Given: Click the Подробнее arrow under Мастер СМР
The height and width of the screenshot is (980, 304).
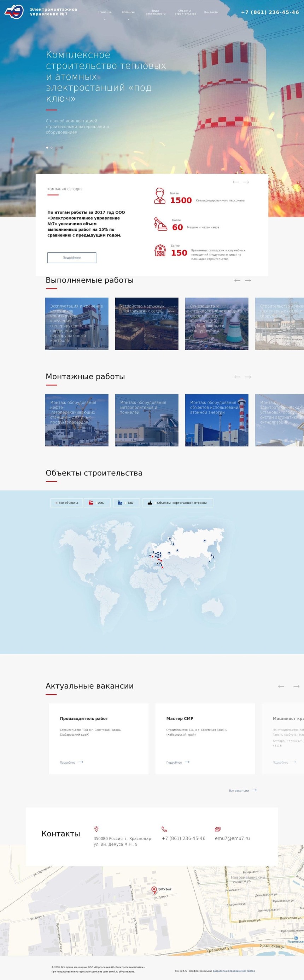Looking at the screenshot, I should (187, 762).
